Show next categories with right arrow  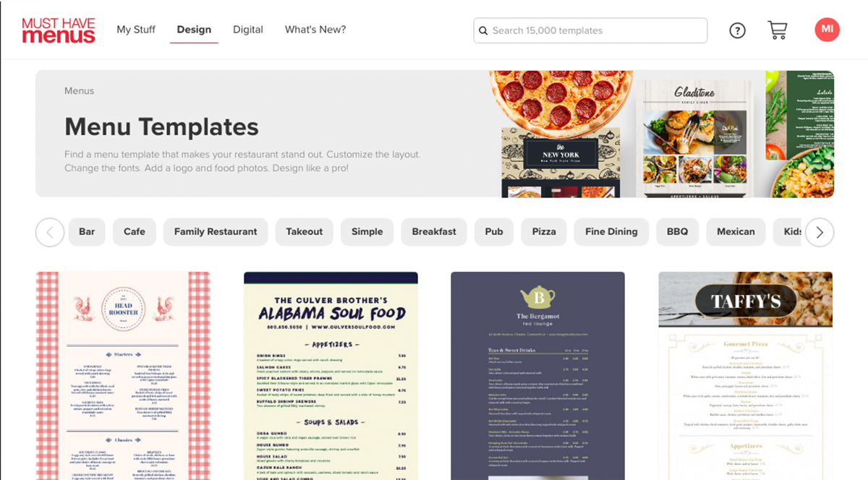(820, 232)
